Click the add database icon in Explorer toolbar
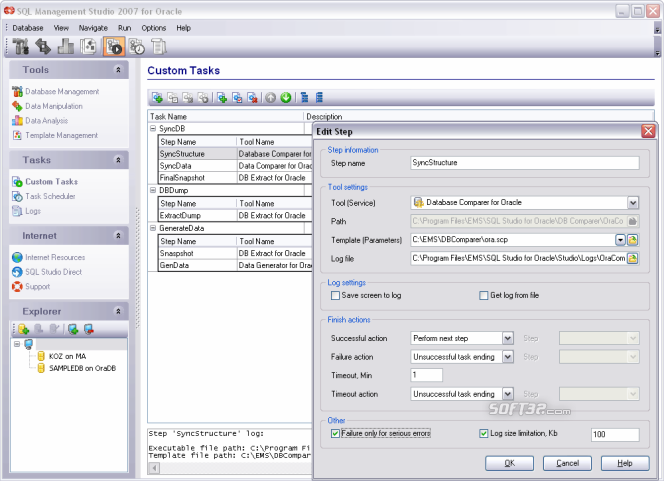Screen dimensions: 664x481 (x=23, y=329)
